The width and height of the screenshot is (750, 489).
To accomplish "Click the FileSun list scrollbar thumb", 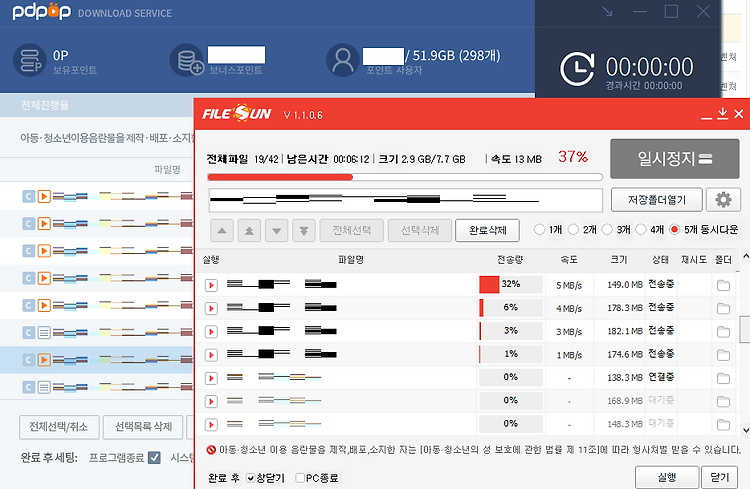I will point(745,330).
